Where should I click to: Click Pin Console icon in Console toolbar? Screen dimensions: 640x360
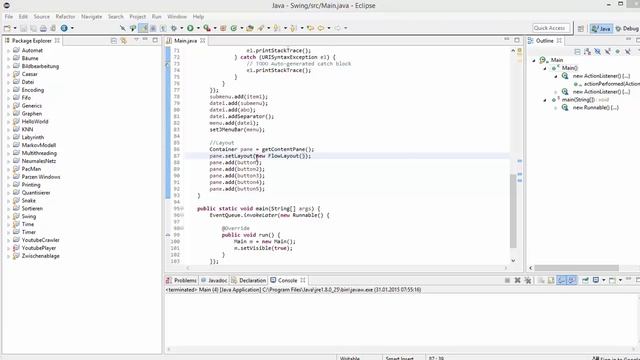[585, 280]
